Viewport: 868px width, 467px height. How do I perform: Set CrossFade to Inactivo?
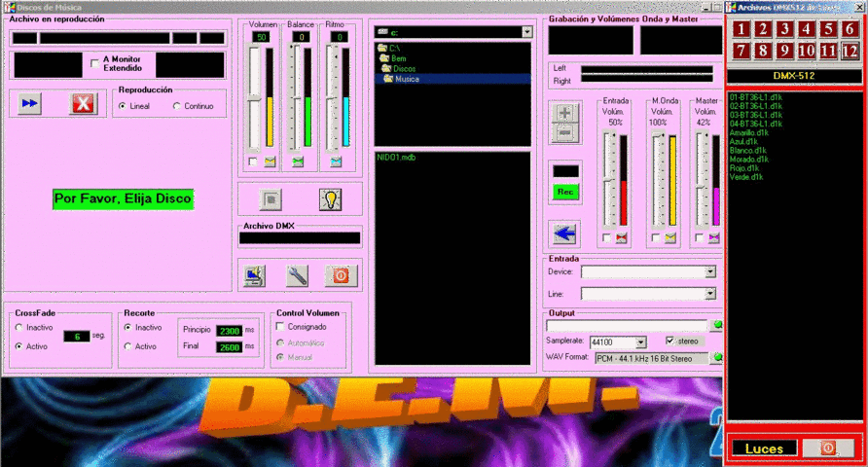(19, 328)
